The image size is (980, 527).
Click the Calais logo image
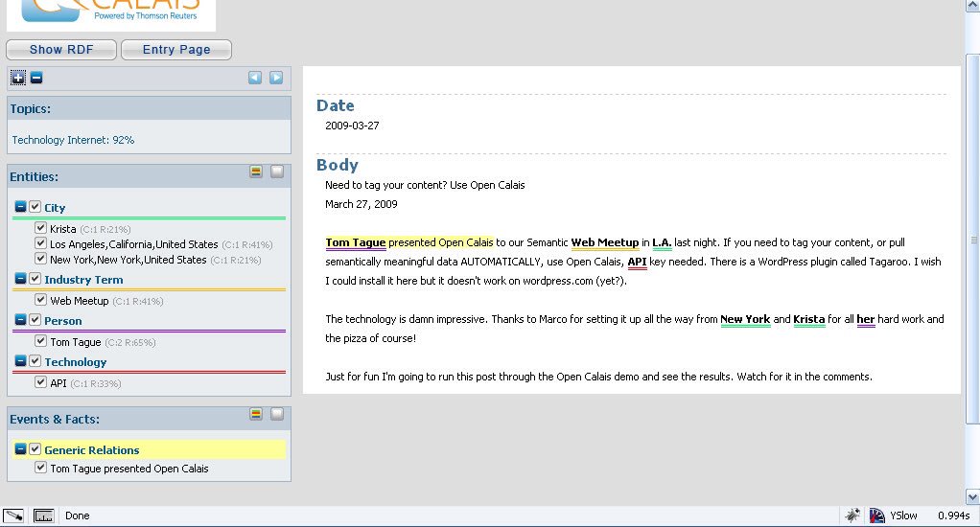click(x=111, y=13)
